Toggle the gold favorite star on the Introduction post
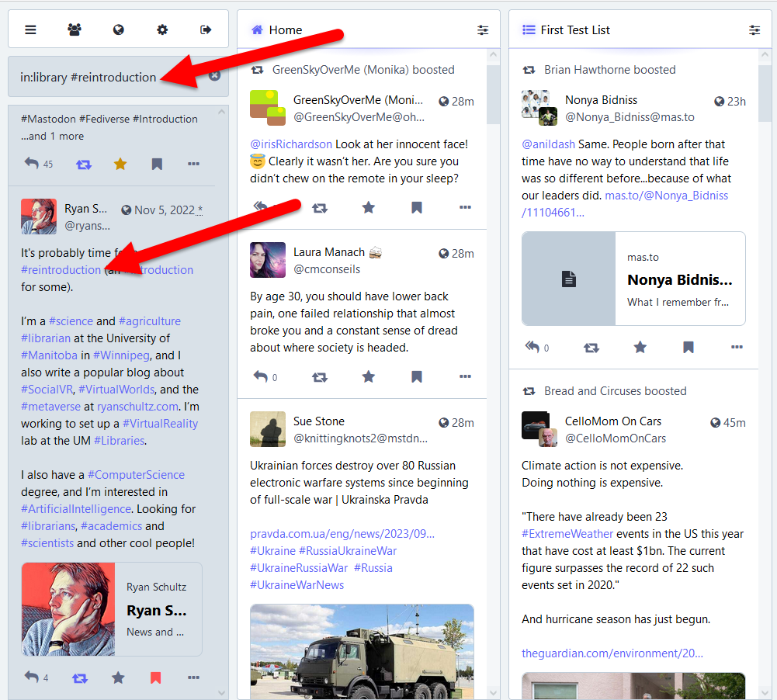 (x=120, y=164)
